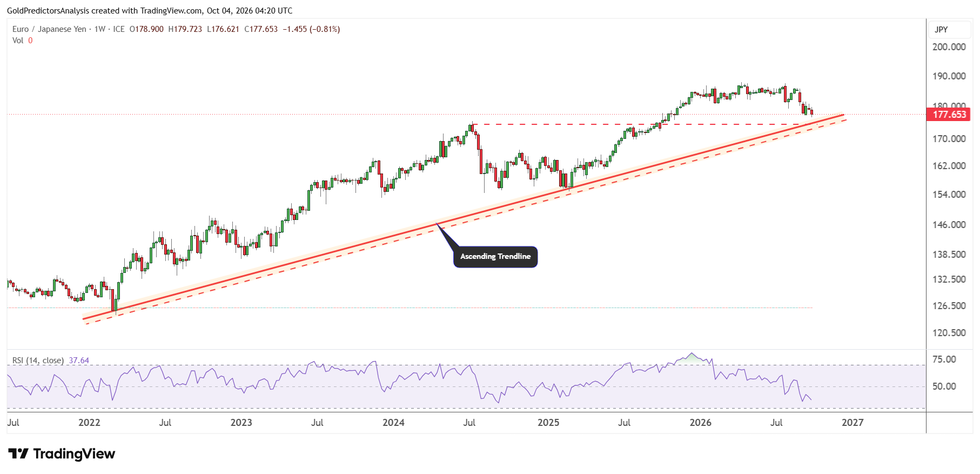Click the 126.500 price axis label
This screenshot has height=474, width=980.
pos(949,306)
